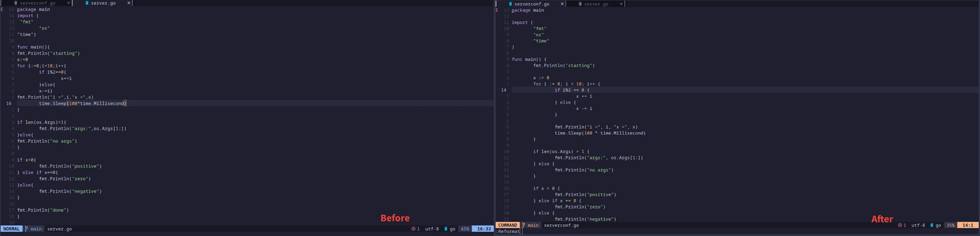Open the serverconf.go tab in After editor
The width and height of the screenshot is (980, 236).
tap(532, 4)
